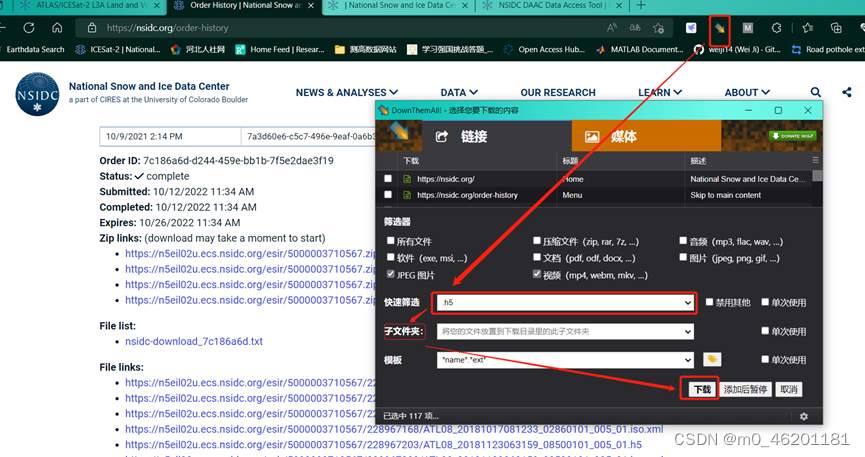Uncheck the JPEG 图片 filter
Screen dimensions: 865x457
click(x=391, y=274)
